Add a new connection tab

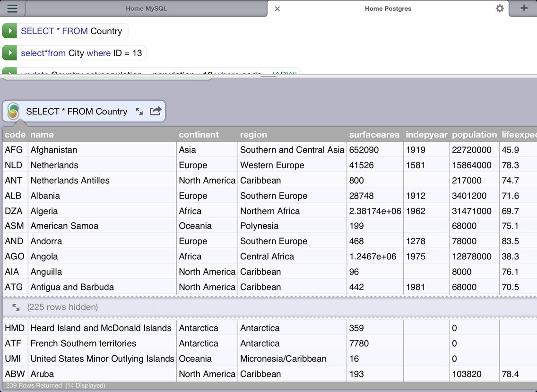coord(524,8)
